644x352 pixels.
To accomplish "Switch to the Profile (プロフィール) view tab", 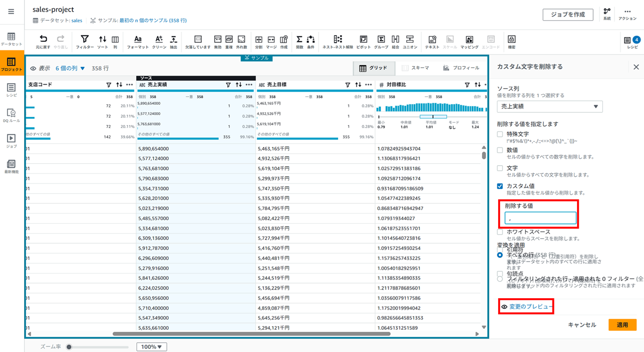I will click(x=461, y=68).
